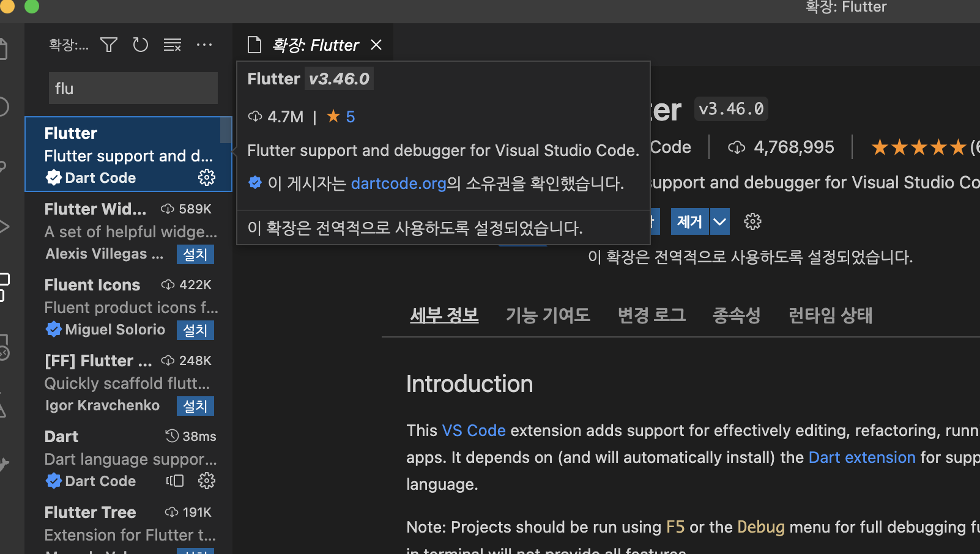Click green macOS maximize window button
The width and height of the screenshot is (980, 554).
point(32,6)
